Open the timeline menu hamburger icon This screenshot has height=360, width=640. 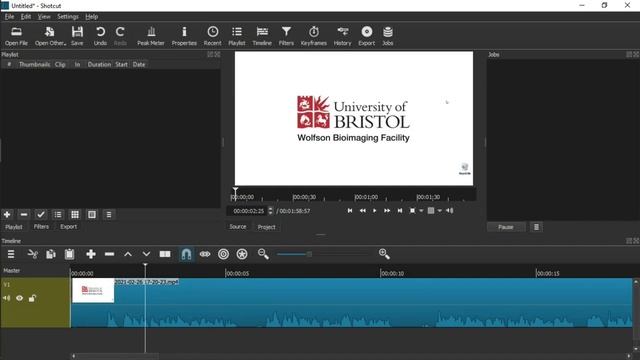[x=11, y=254]
